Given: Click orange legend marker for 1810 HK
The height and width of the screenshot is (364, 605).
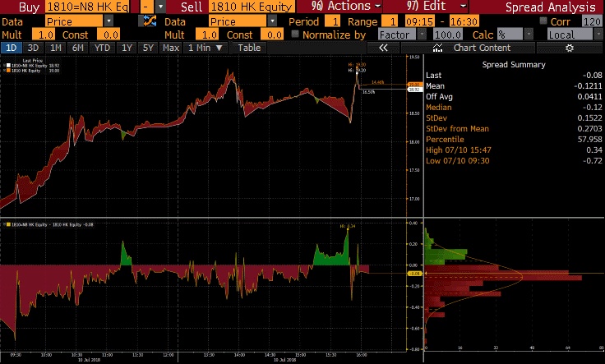Looking at the screenshot, I should pos(7,71).
